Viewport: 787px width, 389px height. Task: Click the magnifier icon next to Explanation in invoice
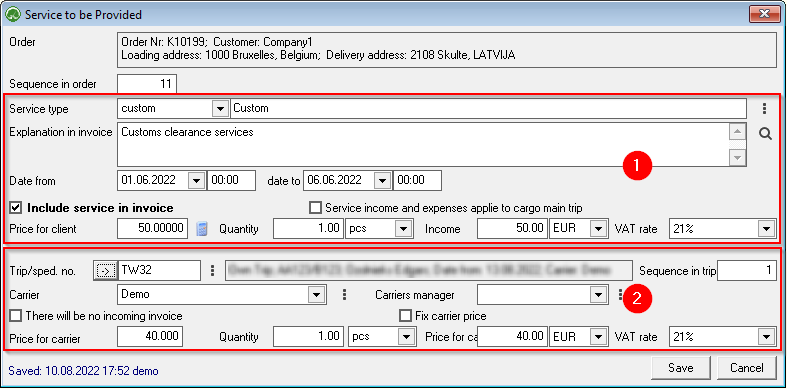point(765,134)
